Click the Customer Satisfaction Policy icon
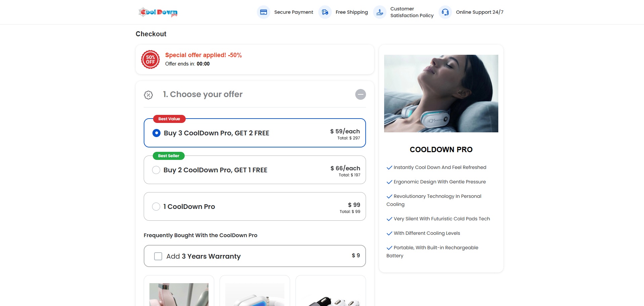 point(379,12)
